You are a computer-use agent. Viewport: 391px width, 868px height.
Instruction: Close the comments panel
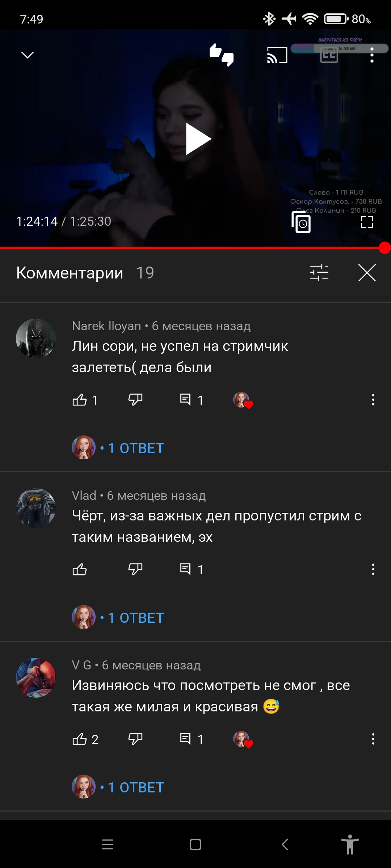tap(367, 273)
